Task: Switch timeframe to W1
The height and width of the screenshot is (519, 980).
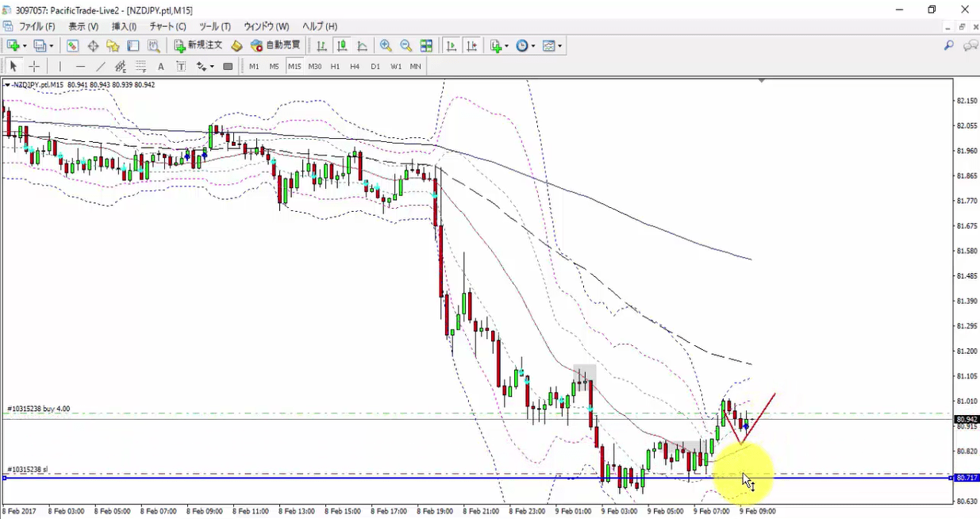Action: [396, 67]
